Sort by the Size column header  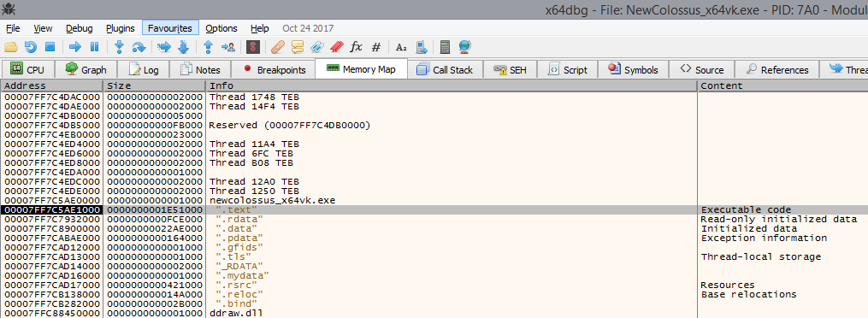pos(154,85)
